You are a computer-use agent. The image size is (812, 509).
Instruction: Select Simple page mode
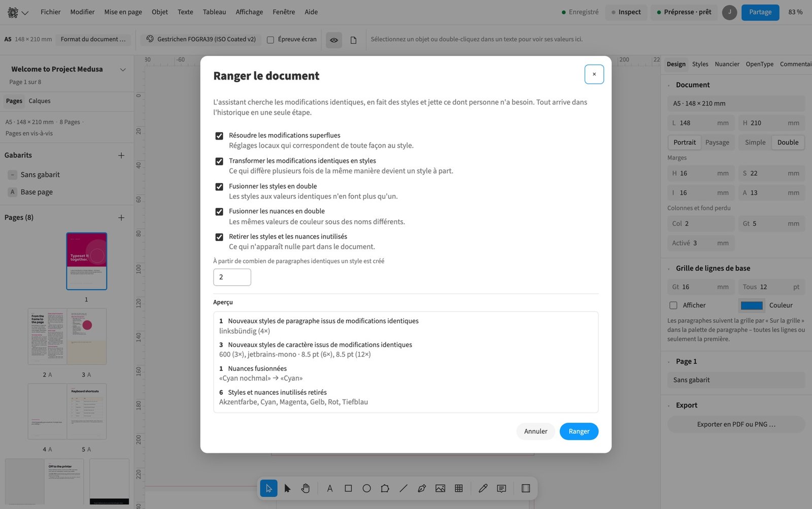(x=755, y=143)
